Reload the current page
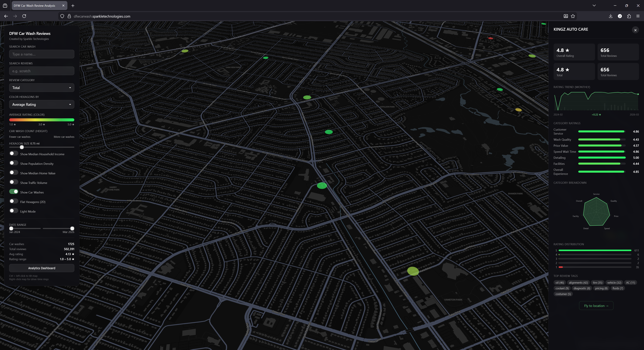Screen dimensions: 644x350 click(x=24, y=16)
